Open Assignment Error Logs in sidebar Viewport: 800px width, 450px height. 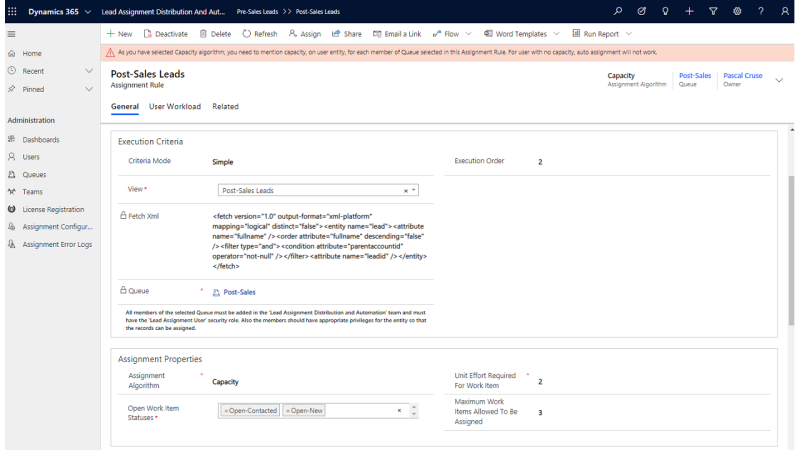(57, 244)
